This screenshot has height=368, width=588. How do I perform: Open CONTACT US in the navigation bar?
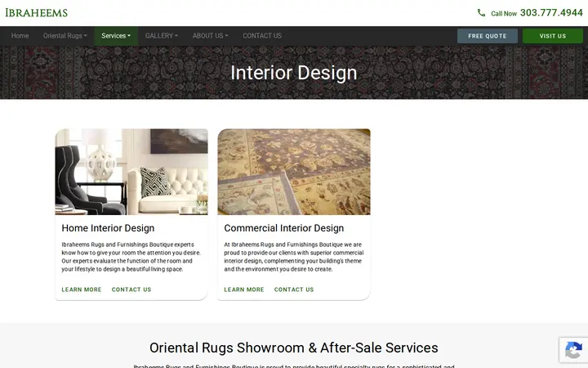[x=262, y=36]
